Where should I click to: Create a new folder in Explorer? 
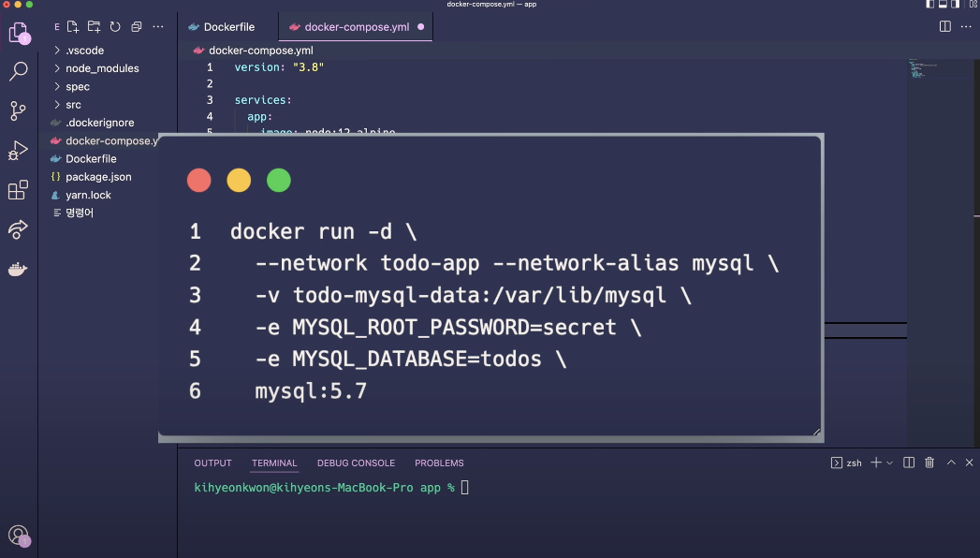[94, 27]
